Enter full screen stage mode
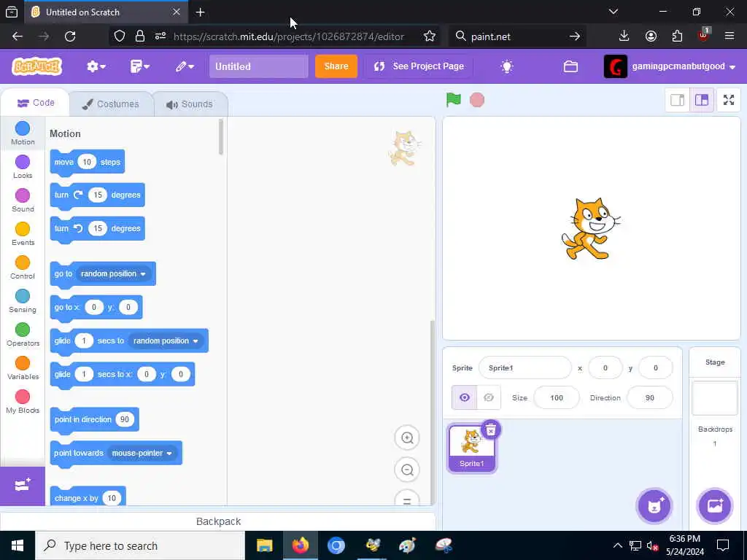The width and height of the screenshot is (747, 560). tap(729, 100)
